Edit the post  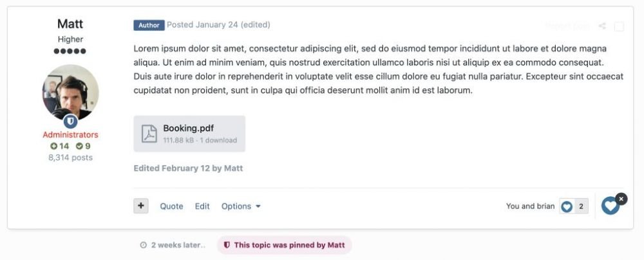click(202, 206)
